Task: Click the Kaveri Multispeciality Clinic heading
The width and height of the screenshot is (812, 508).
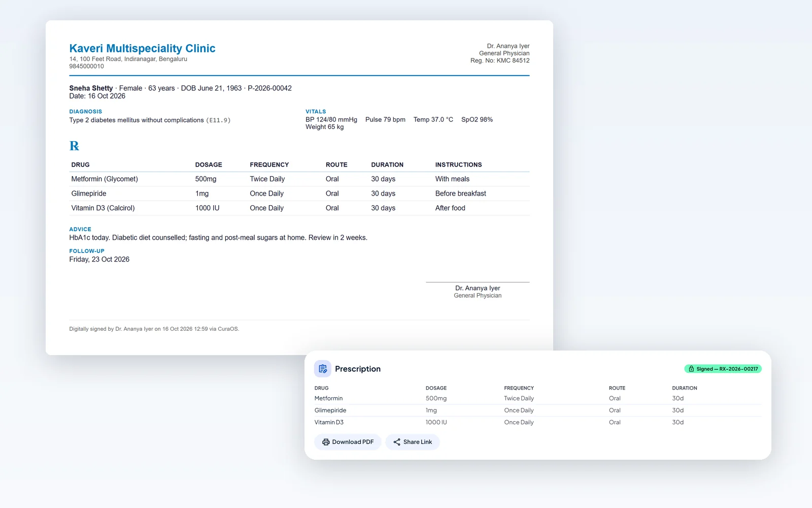Action: coord(142,48)
